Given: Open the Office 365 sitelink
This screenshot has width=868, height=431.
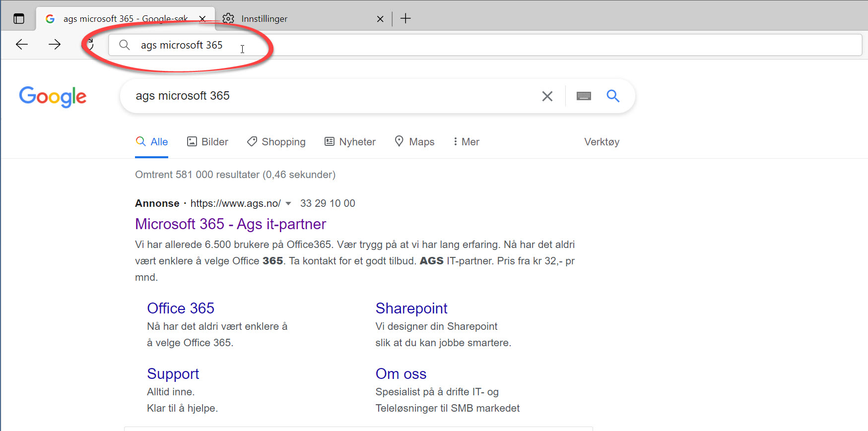Looking at the screenshot, I should pyautogui.click(x=181, y=308).
